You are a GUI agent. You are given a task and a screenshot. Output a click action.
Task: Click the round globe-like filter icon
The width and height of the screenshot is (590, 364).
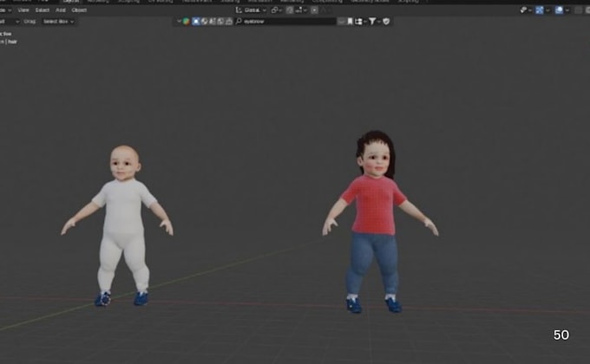pos(204,22)
